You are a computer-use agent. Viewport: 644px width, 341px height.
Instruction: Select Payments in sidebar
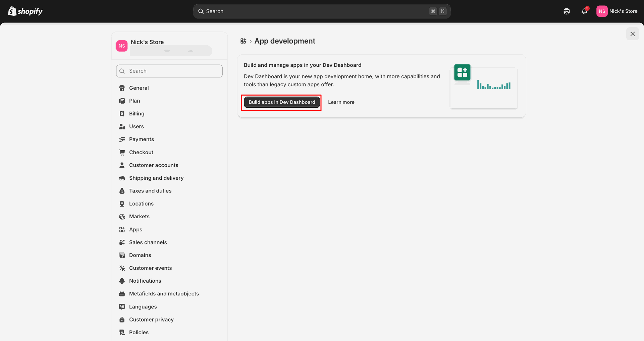click(142, 139)
